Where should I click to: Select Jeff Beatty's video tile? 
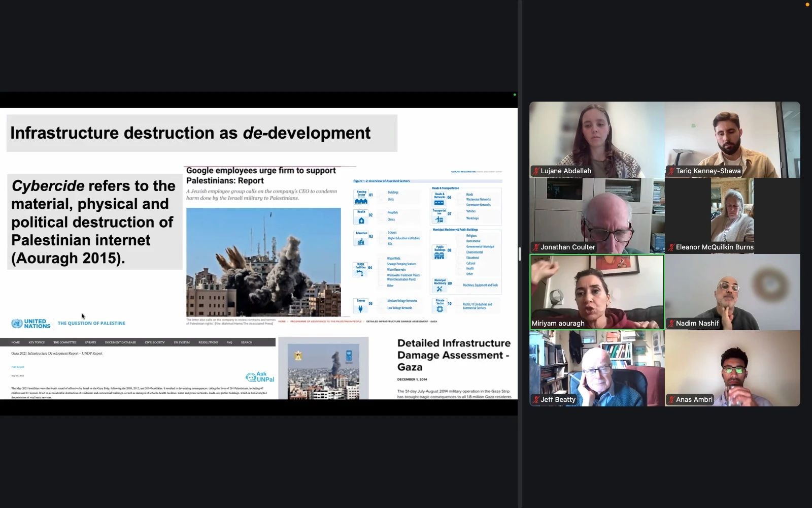pyautogui.click(x=597, y=368)
